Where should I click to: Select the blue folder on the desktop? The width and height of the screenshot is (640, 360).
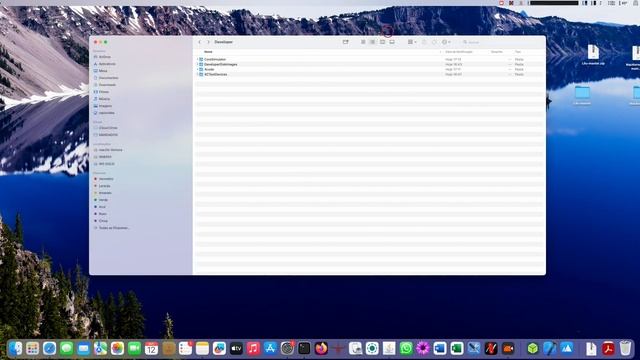(x=582, y=92)
